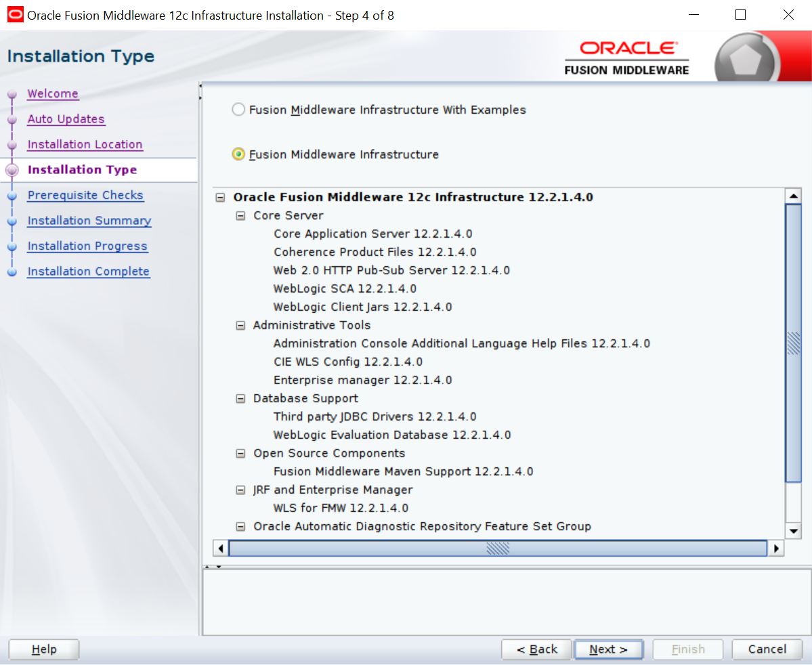
Task: Click the horizontal scrollbar thumb
Action: (498, 548)
